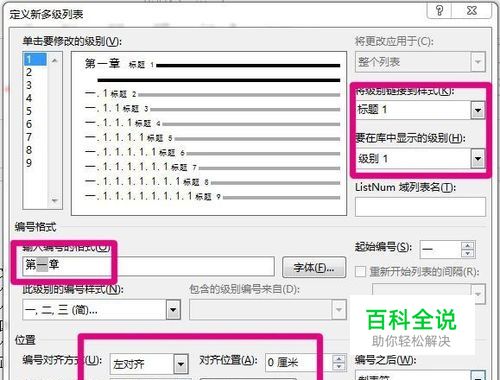500x380 pixels.
Task: Select level 8 in the level list
Action: 35,150
